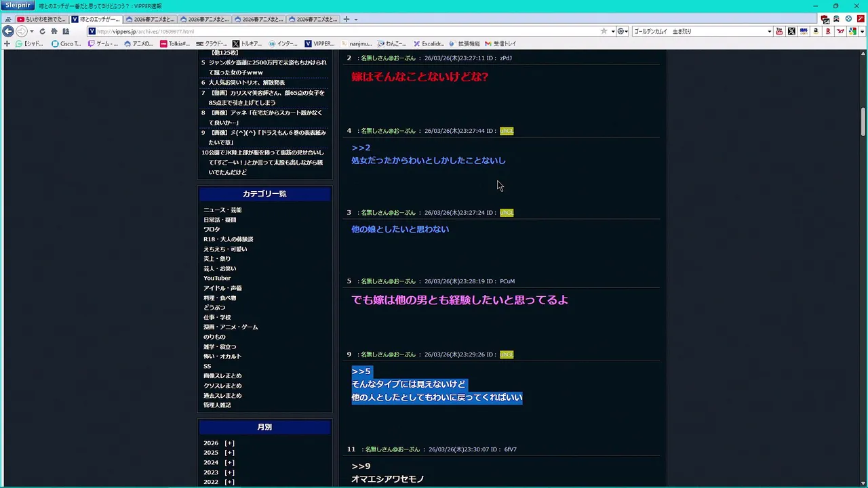Image resolution: width=868 pixels, height=488 pixels.
Task: Open the search toolbar overflow menu
Action: [x=861, y=31]
